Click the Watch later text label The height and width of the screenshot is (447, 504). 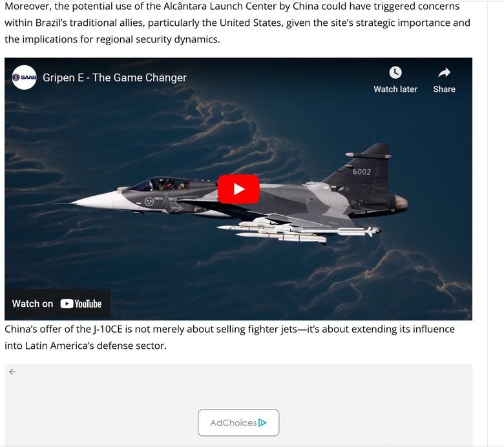click(x=395, y=89)
